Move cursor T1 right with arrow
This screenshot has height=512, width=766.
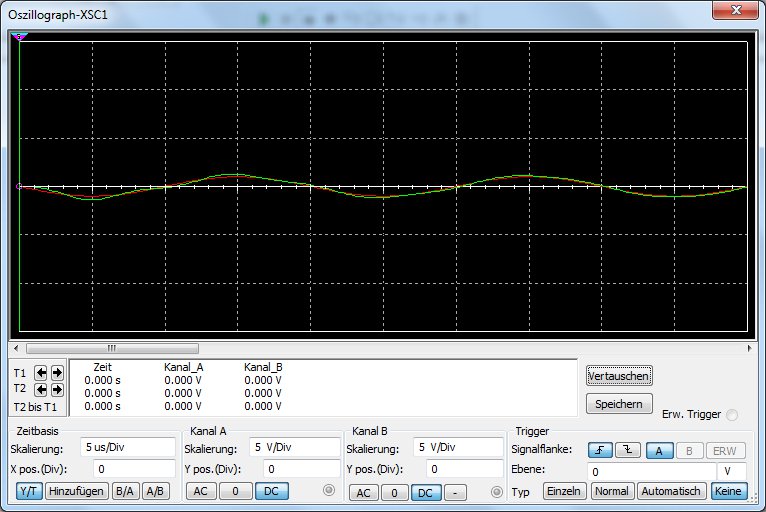coord(56,373)
